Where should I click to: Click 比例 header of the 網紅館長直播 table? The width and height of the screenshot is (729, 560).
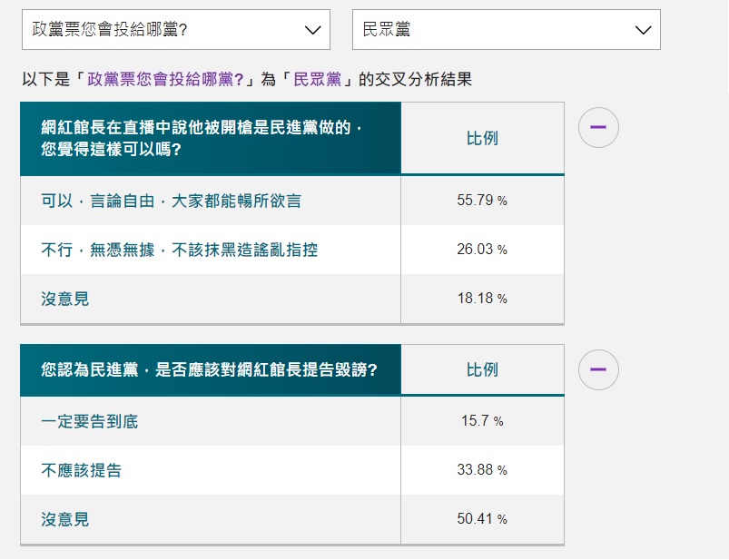click(x=482, y=138)
